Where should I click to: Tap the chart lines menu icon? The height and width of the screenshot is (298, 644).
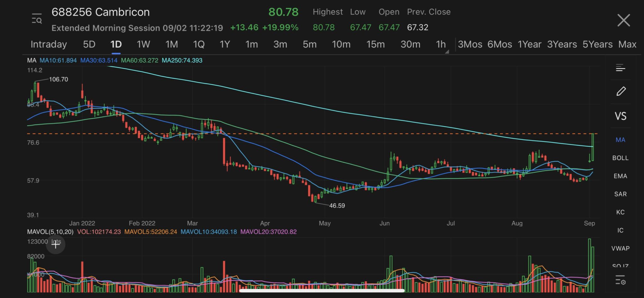[620, 68]
